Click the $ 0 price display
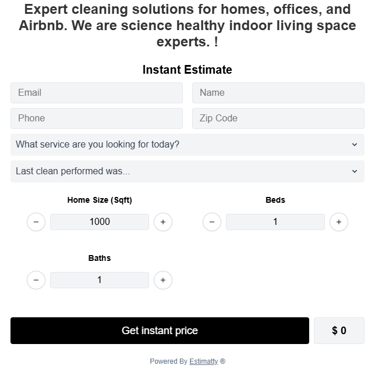This screenshot has width=375, height=366. pyautogui.click(x=339, y=331)
